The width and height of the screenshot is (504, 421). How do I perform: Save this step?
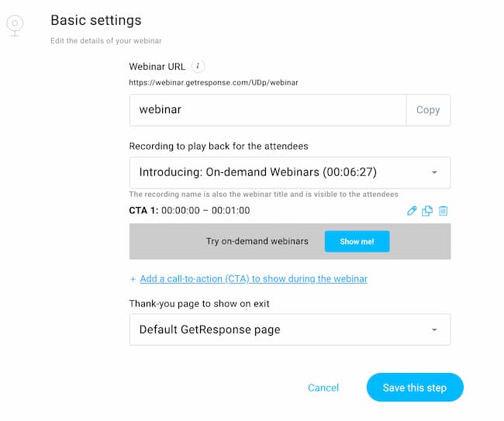tap(415, 388)
